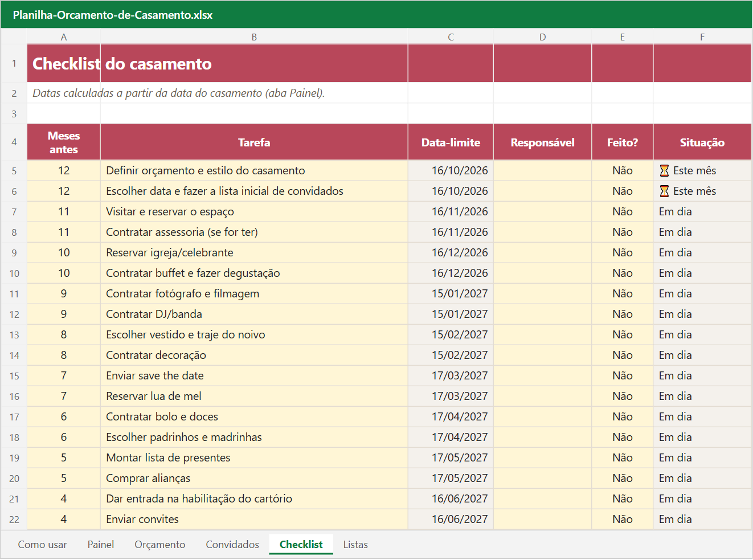Click Responsável cell for Contratar bolo e doces
Screen dimensions: 753x560
point(543,417)
